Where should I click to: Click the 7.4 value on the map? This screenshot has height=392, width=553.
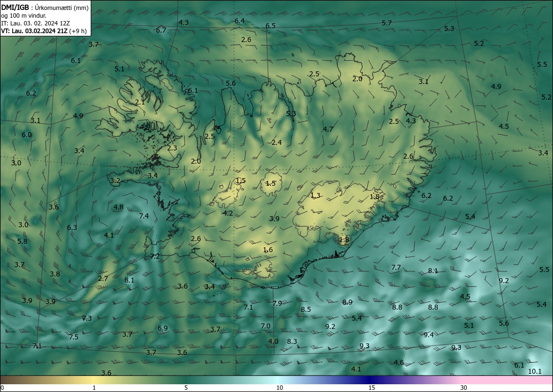pos(144,216)
